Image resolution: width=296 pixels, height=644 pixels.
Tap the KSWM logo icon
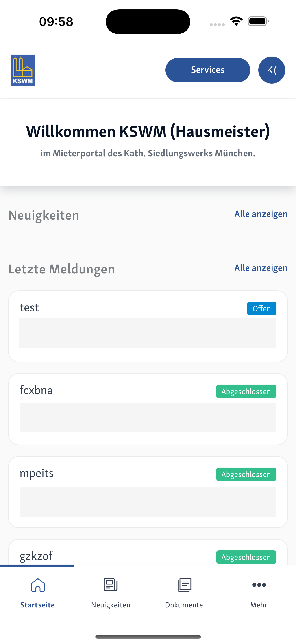pos(23,70)
